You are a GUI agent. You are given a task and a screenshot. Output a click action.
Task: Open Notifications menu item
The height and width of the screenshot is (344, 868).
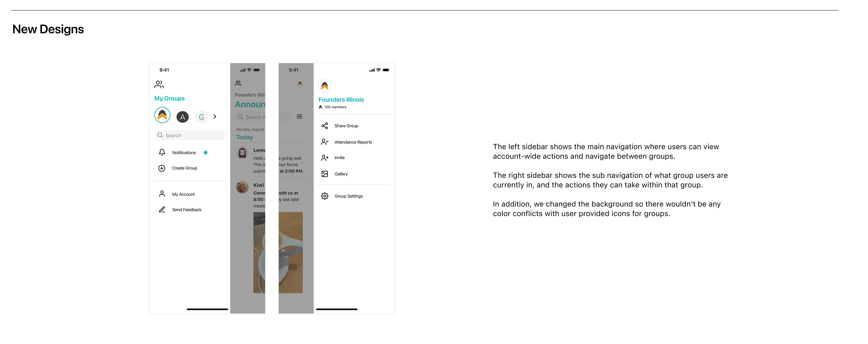[184, 153]
